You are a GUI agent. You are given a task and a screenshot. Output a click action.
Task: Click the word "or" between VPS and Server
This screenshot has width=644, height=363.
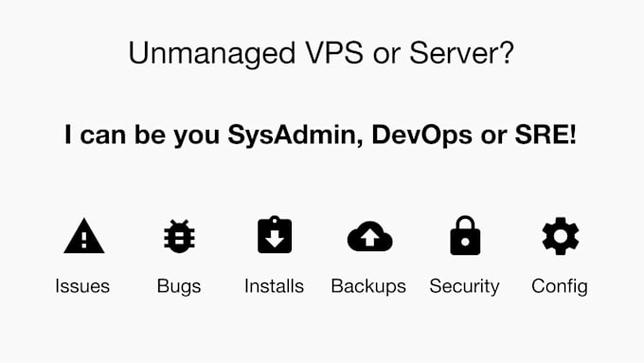click(386, 56)
